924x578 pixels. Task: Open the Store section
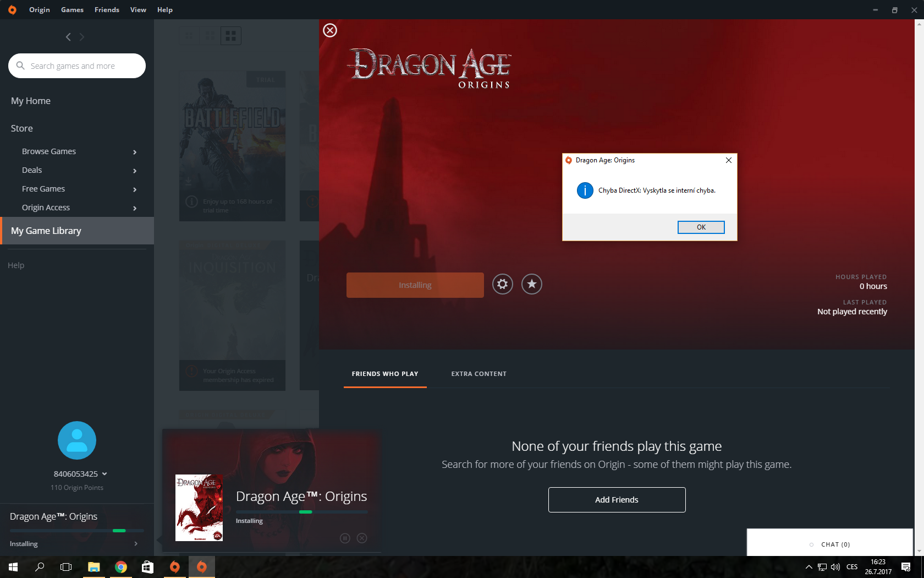(22, 128)
